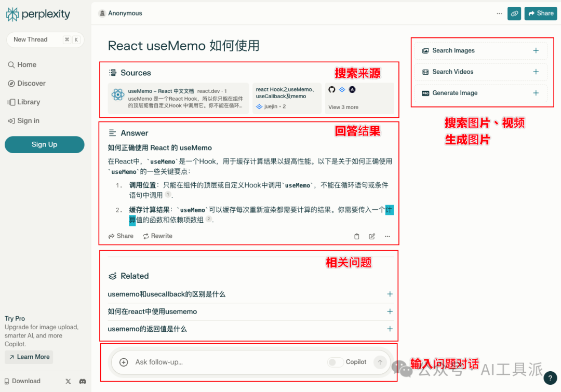
Task: Click the Sources section icon
Action: 113,73
